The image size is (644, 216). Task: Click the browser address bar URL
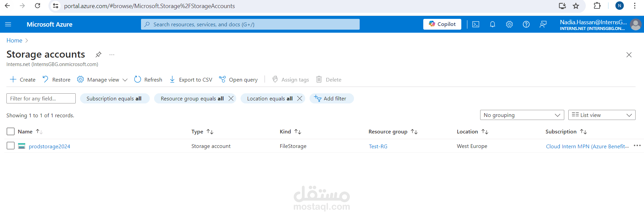(x=149, y=6)
